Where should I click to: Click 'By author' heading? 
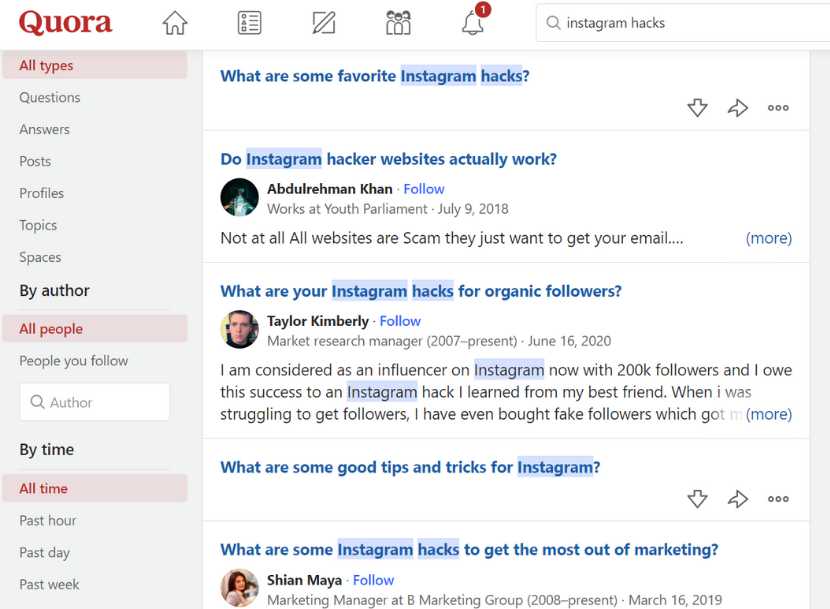(55, 290)
